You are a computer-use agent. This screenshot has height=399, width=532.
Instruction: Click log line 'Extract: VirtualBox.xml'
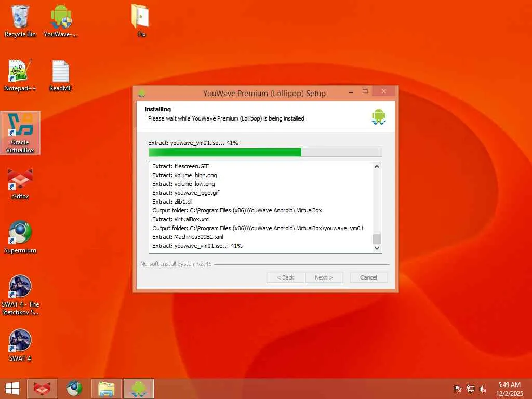[181, 219]
